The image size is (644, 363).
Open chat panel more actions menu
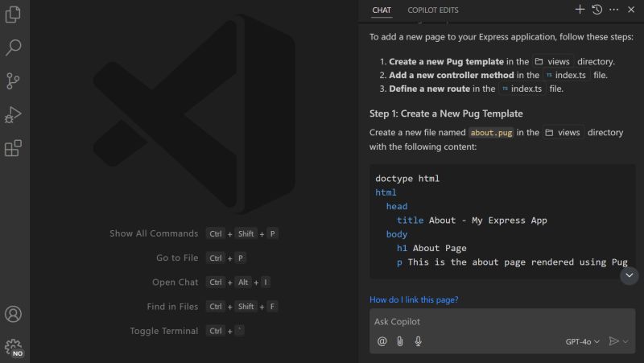click(613, 10)
